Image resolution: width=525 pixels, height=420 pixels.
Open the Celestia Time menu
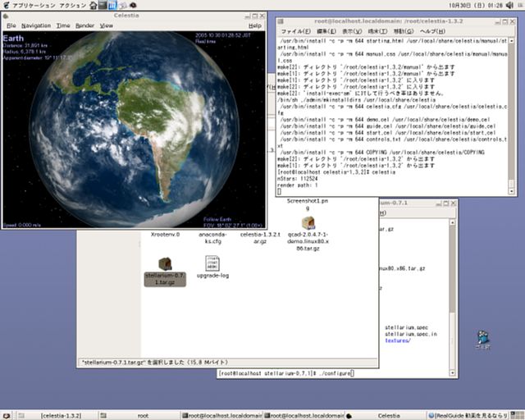pos(63,25)
